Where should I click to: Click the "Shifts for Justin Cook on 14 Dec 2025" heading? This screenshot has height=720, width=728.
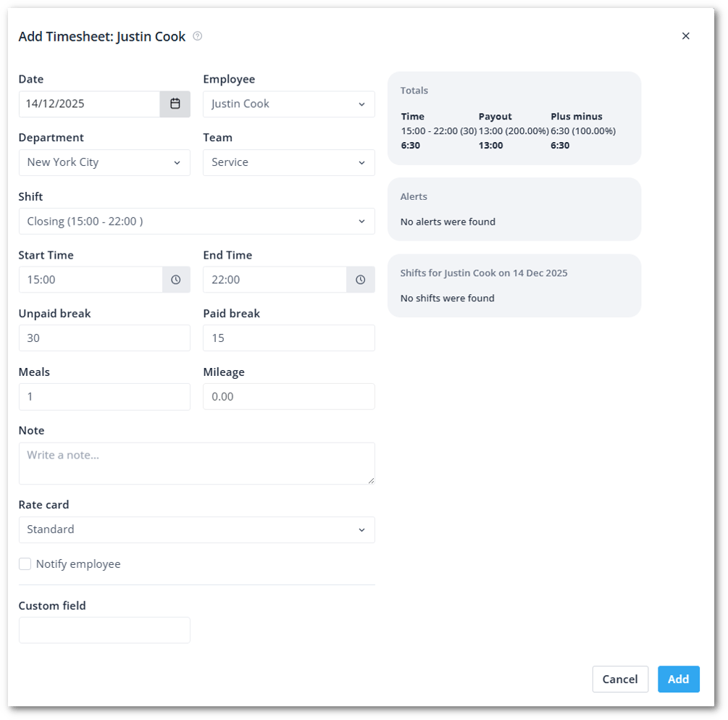point(484,273)
